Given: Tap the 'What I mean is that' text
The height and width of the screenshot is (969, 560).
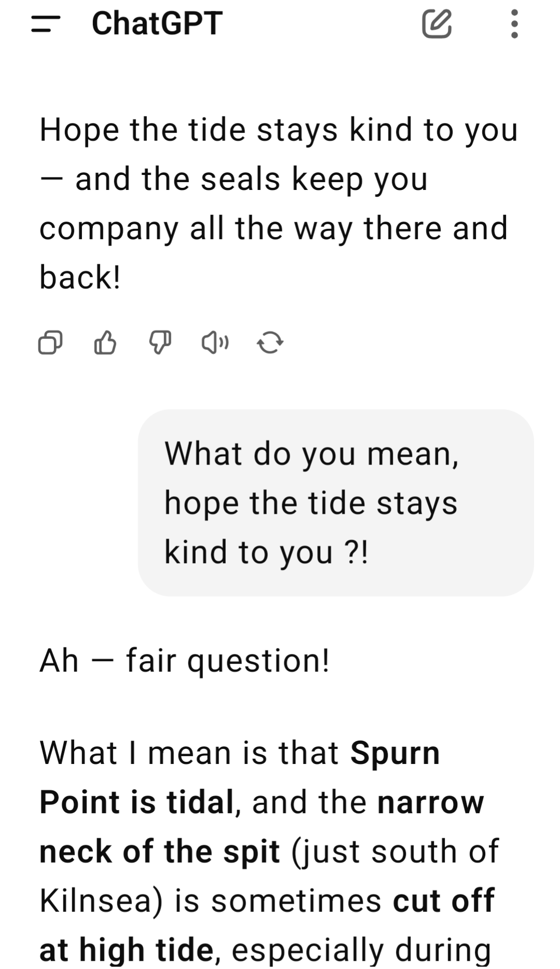Looking at the screenshot, I should pos(189,753).
